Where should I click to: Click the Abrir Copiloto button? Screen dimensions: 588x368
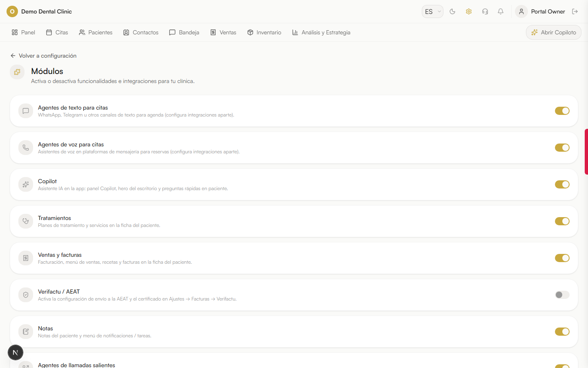click(554, 32)
